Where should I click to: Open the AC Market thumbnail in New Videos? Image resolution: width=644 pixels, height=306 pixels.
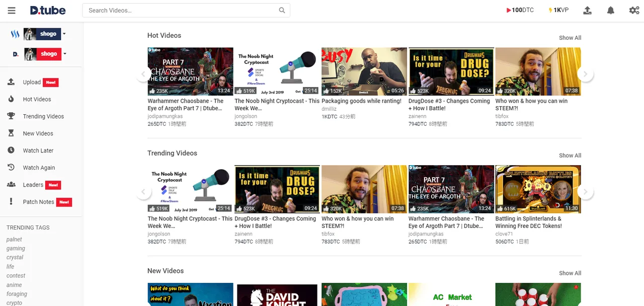click(451, 294)
